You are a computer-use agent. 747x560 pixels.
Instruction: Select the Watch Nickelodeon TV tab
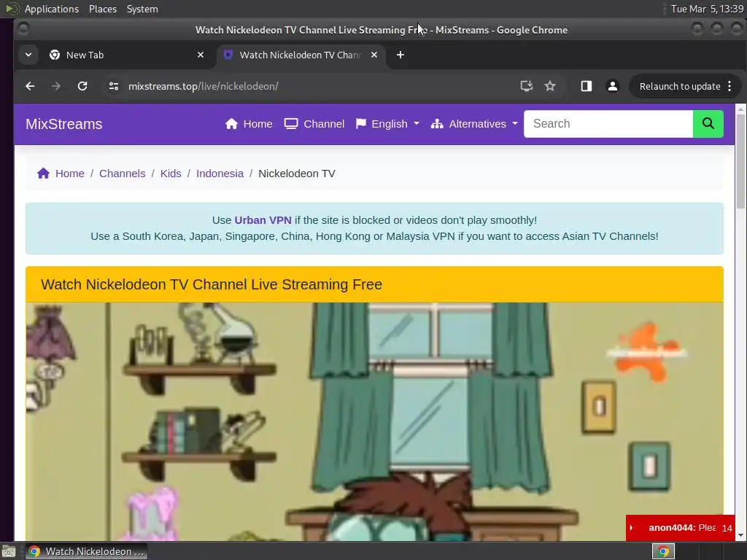(300, 55)
